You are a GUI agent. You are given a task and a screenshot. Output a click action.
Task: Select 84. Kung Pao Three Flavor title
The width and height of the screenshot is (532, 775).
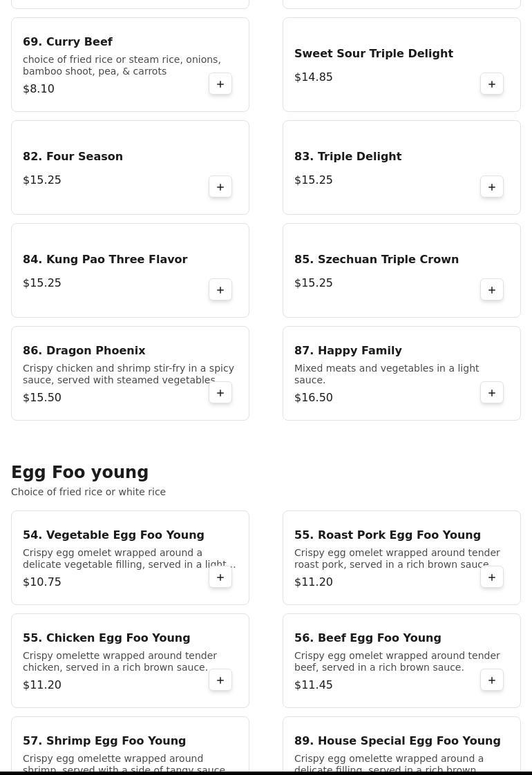coord(105,259)
